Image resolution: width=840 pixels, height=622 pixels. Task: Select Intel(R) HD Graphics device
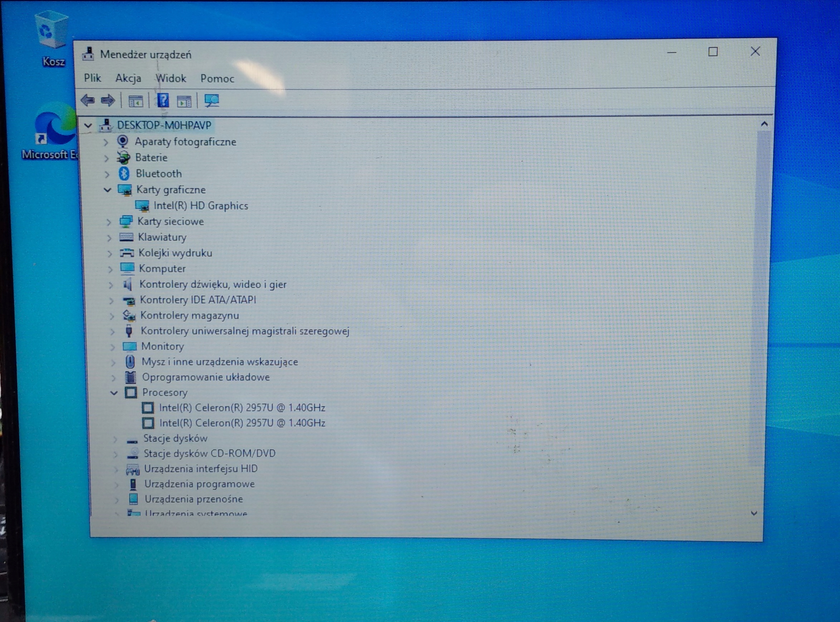[x=200, y=206]
